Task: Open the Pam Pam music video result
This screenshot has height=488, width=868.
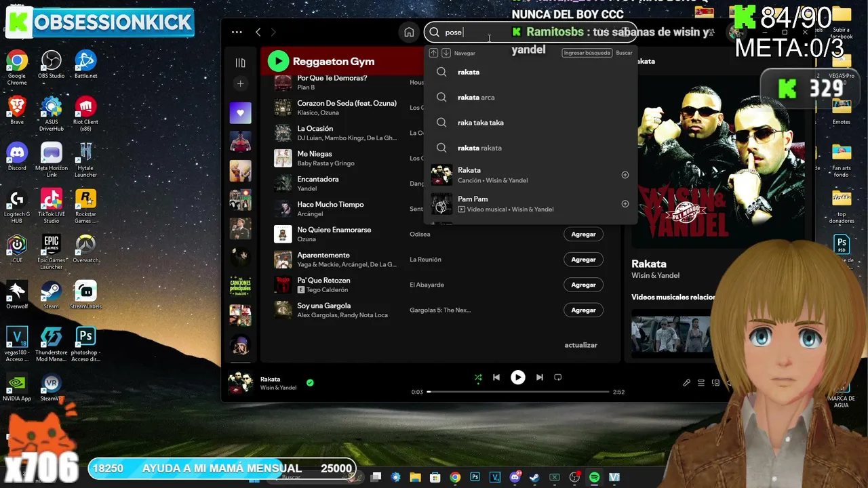Action: (531, 204)
